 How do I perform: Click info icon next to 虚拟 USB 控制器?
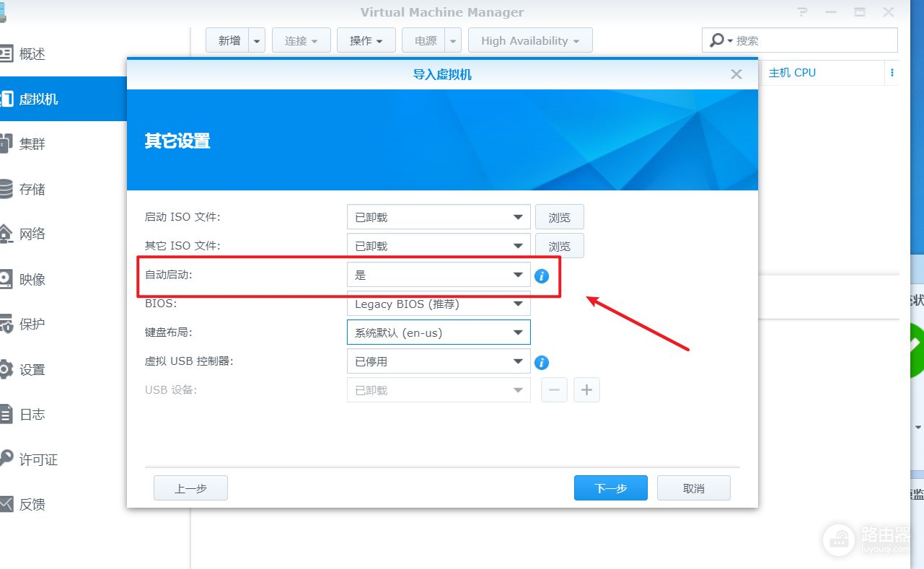click(542, 362)
